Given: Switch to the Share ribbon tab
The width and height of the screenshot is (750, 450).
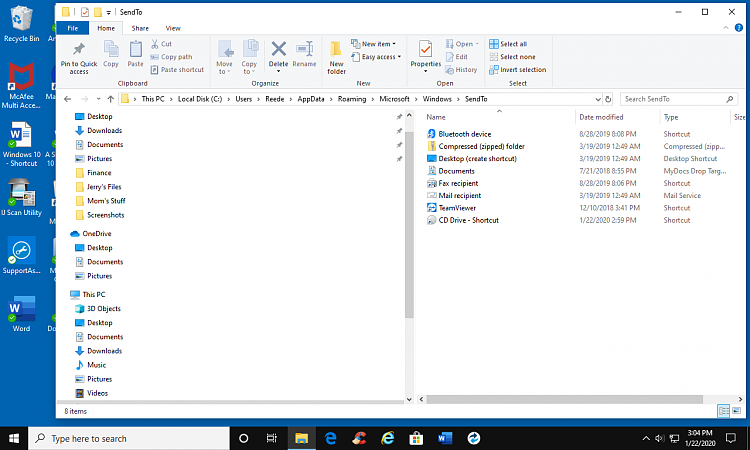Looking at the screenshot, I should pos(140,28).
